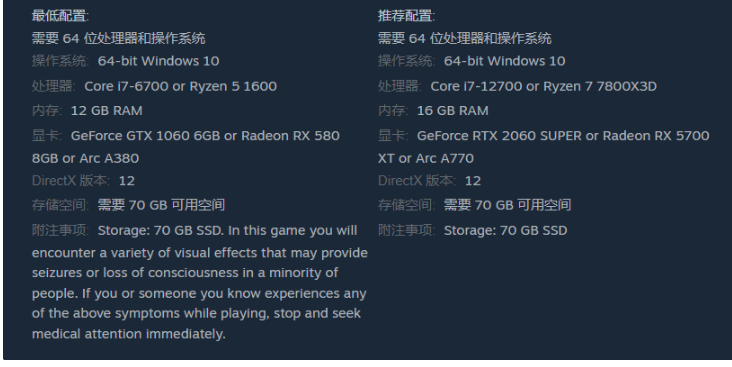Screen dimensions: 732x367
Task: Click GeForce GTX 1060 6GB graphics line
Action: tap(205, 136)
